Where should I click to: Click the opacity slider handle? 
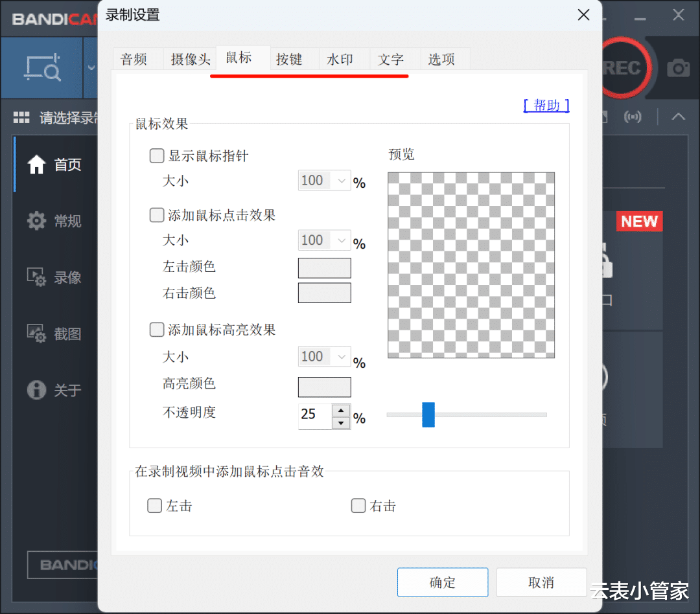(428, 415)
